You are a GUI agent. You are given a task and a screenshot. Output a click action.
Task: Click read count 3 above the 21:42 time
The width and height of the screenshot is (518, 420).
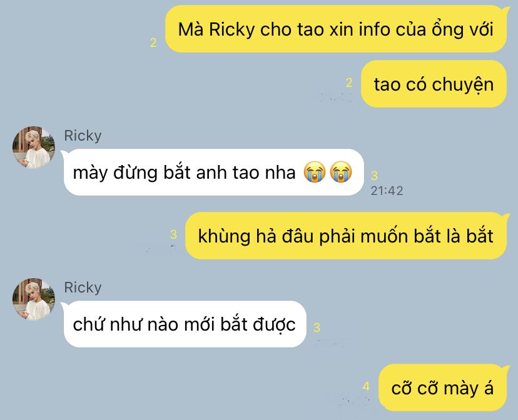point(374,176)
